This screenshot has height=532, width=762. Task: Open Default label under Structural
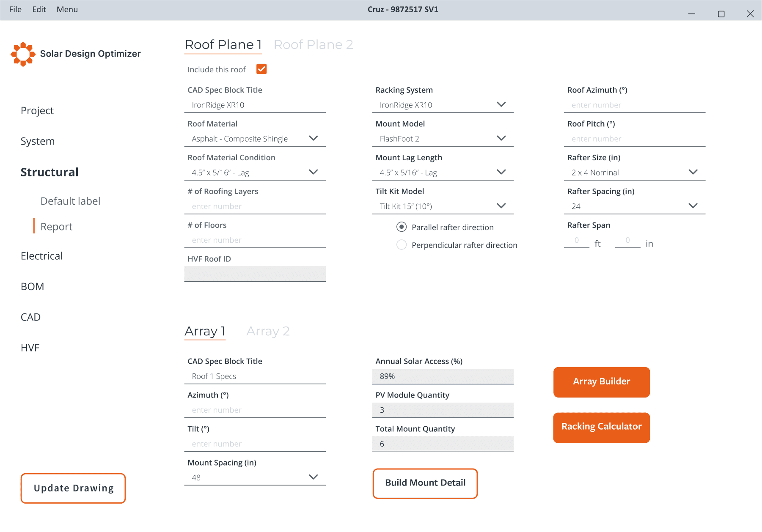(x=70, y=201)
